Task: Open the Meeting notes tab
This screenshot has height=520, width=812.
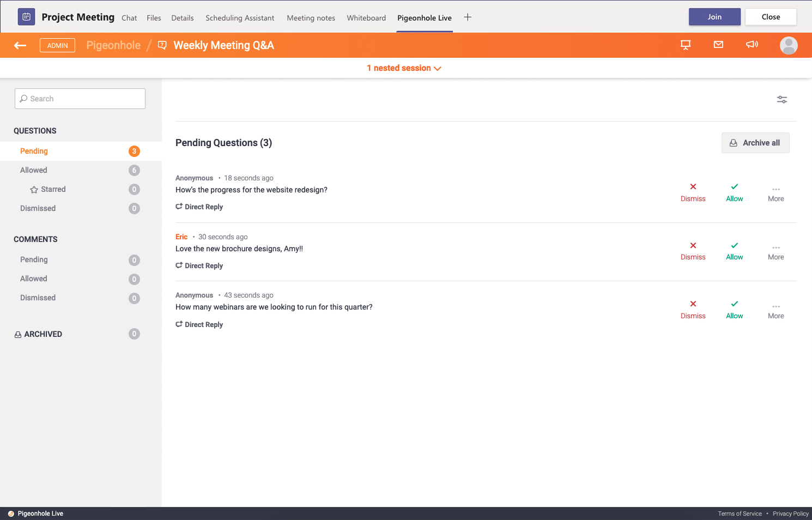Action: click(311, 18)
